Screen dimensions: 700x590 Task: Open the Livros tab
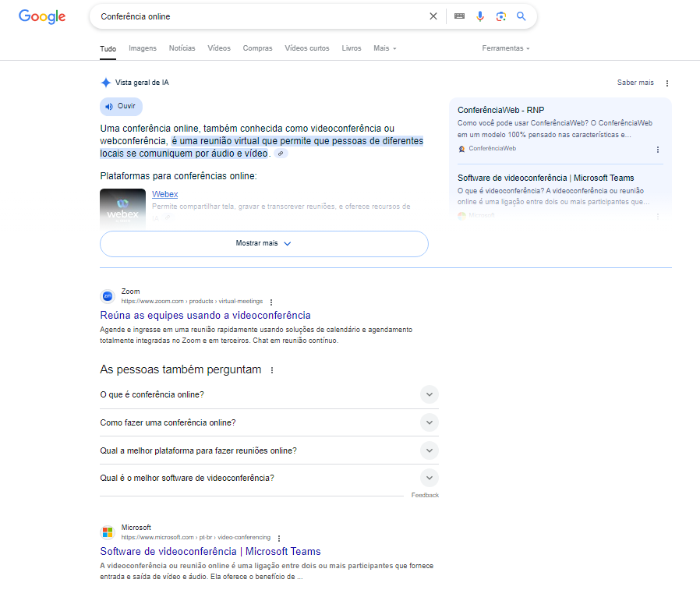click(352, 48)
